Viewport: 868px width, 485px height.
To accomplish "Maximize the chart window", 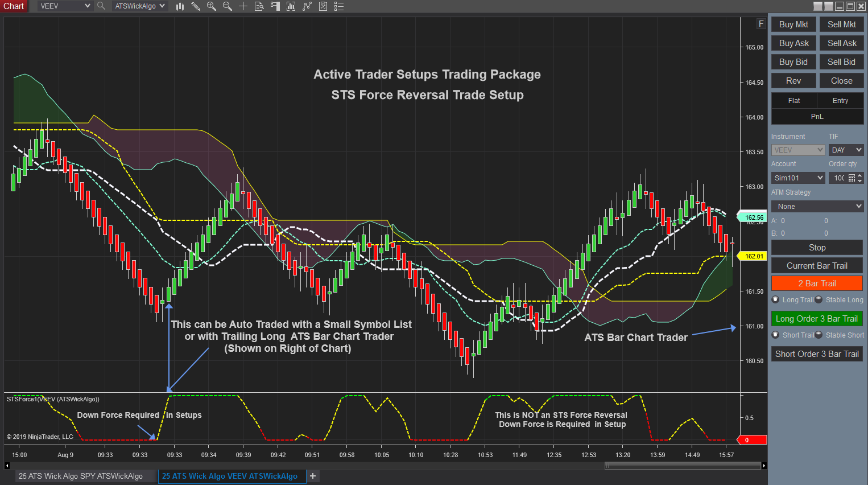I will coord(850,6).
